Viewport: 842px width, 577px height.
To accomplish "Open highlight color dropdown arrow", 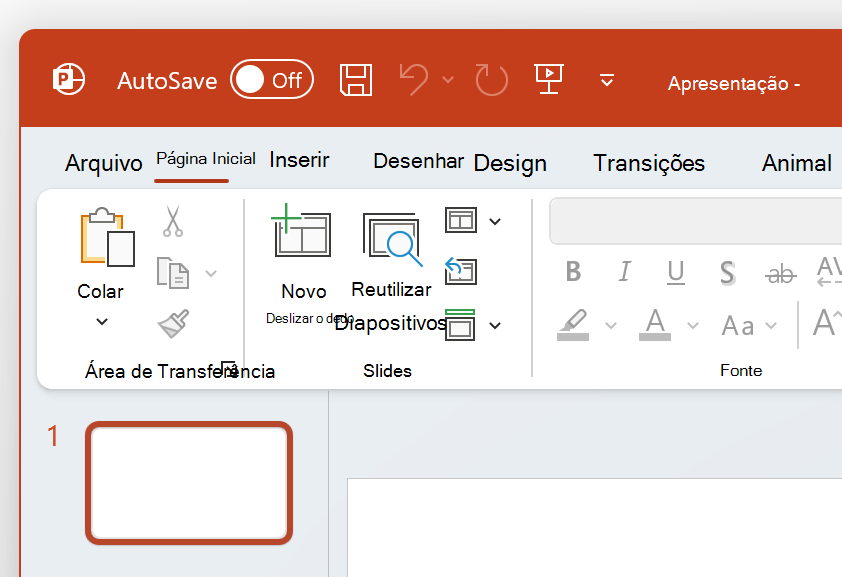I will coord(611,325).
